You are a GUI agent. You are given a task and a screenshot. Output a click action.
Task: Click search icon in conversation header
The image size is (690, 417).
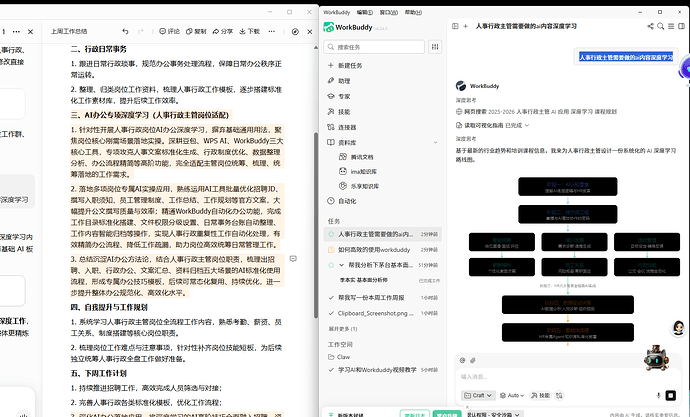(x=661, y=26)
